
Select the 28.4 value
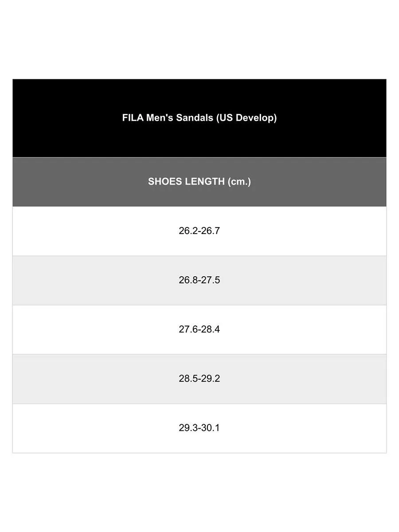211,329
